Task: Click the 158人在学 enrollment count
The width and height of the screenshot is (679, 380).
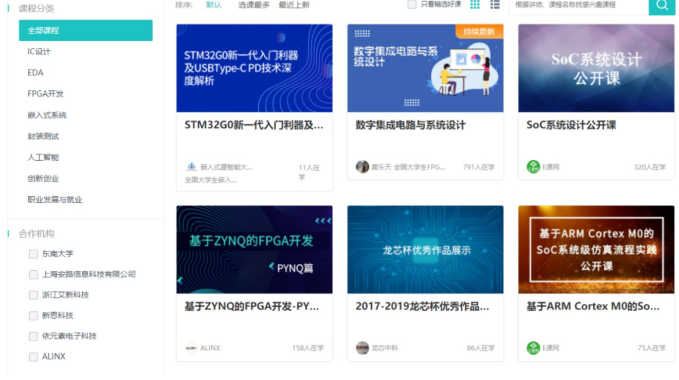Action: click(x=308, y=348)
